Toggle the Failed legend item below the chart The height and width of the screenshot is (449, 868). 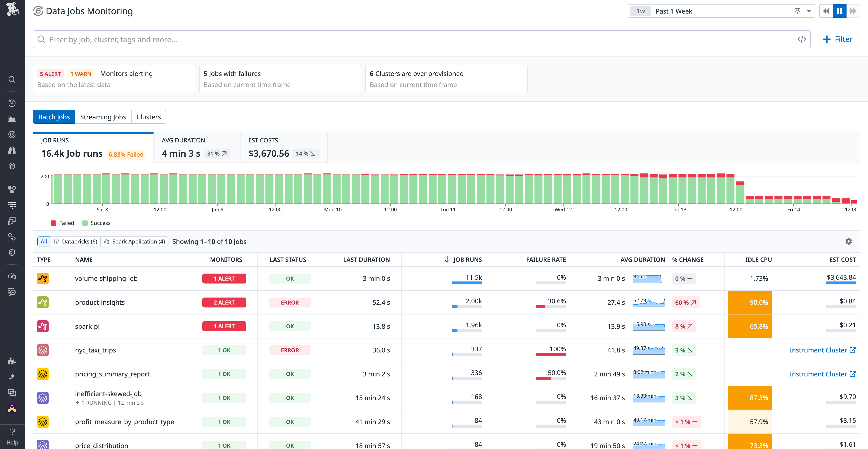click(62, 223)
